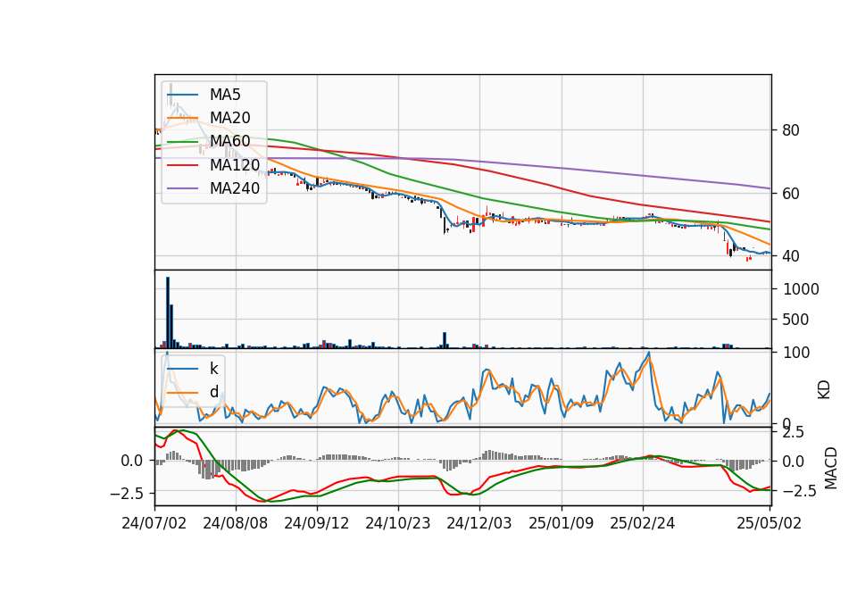The width and height of the screenshot is (857, 616).
Task: Click the MA5 legend label
Action: (x=225, y=95)
